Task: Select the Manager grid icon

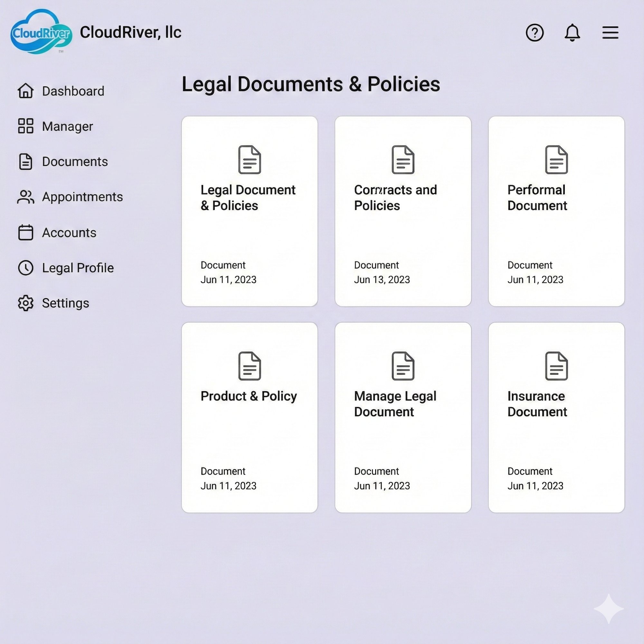Action: pyautogui.click(x=26, y=126)
